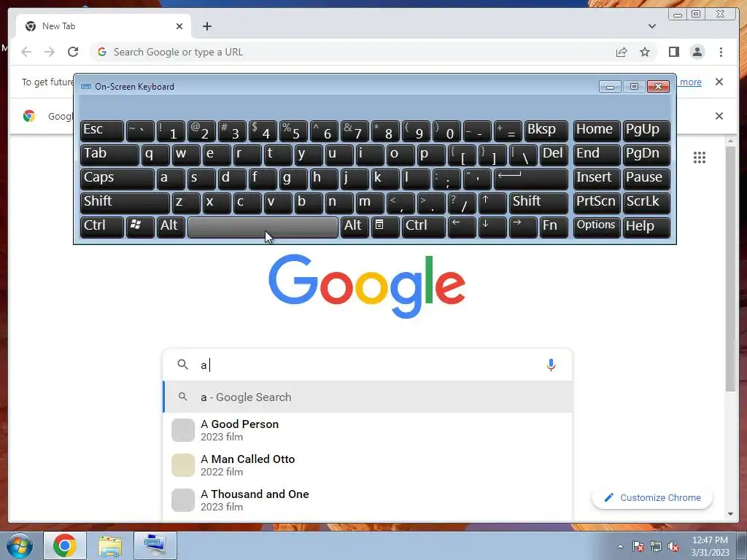Dismiss the Google Chrome default browser bar
The image size is (747, 560).
pyautogui.click(x=719, y=116)
